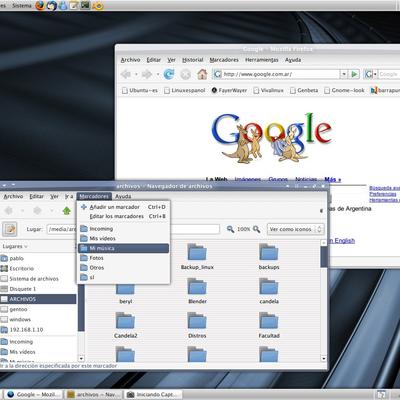This screenshot has height=400, width=400.
Task: Open the Gnome-look bookmark
Action: 344,90
